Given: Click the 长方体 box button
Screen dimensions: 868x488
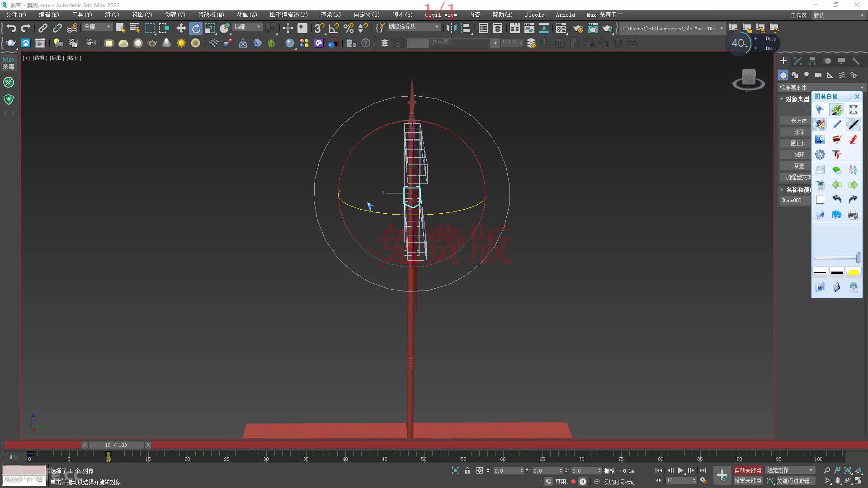Looking at the screenshot, I should click(x=796, y=121).
